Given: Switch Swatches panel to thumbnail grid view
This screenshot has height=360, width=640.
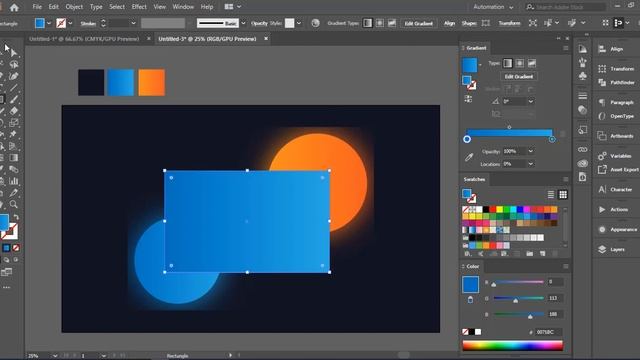Looking at the screenshot, I should (x=563, y=195).
